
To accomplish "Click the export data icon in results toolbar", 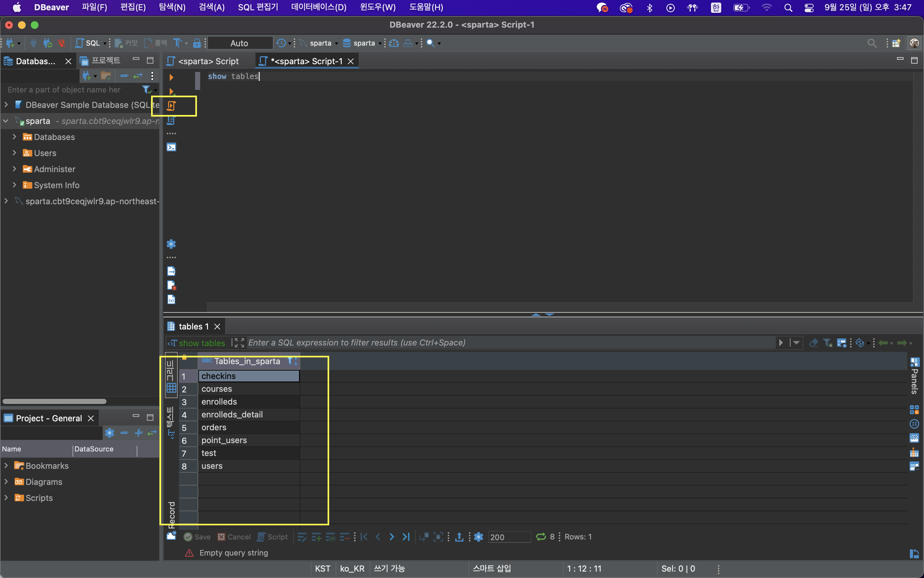I will pos(459,537).
